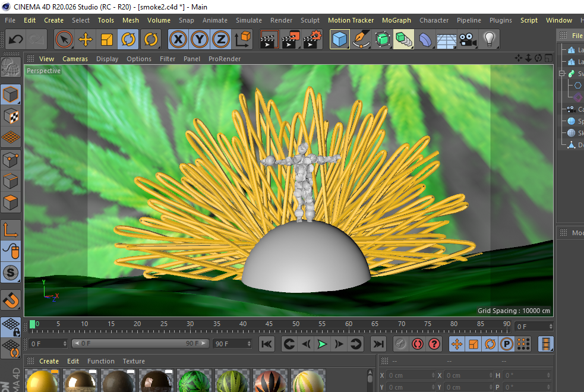Click Record Active Objects button
The height and width of the screenshot is (392, 584).
coord(400,344)
